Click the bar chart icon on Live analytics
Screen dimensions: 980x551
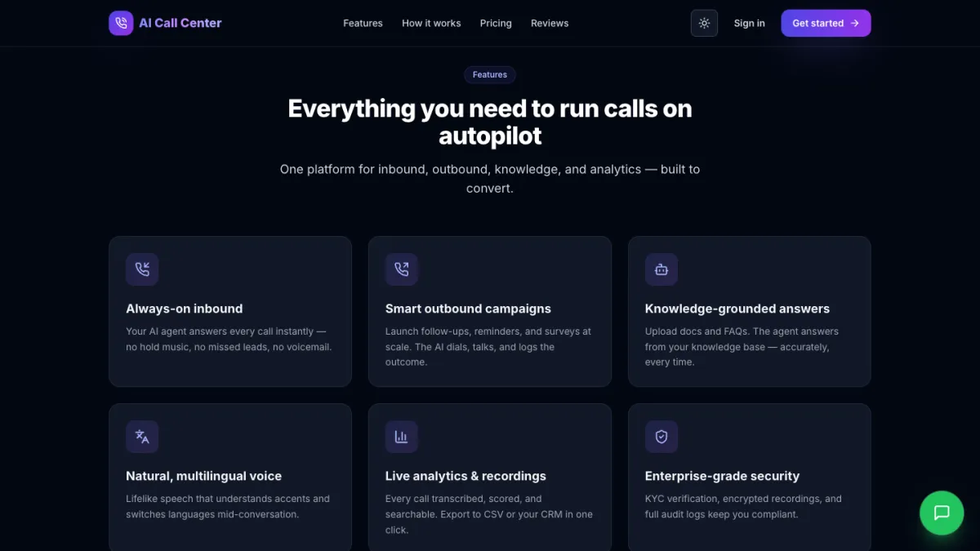(x=402, y=437)
